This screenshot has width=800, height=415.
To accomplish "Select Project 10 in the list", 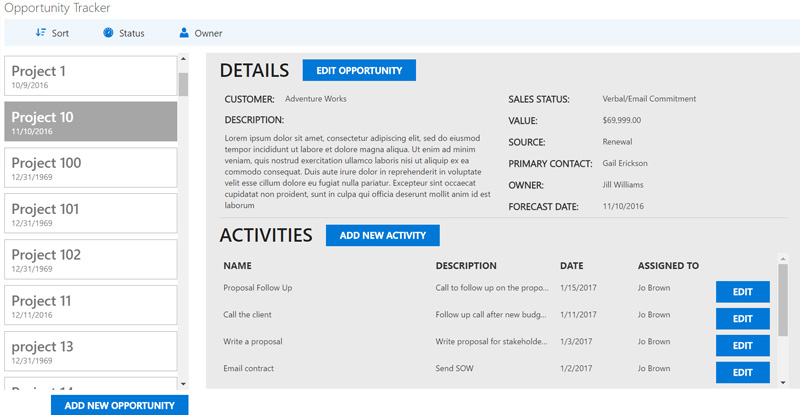I will coord(91,121).
